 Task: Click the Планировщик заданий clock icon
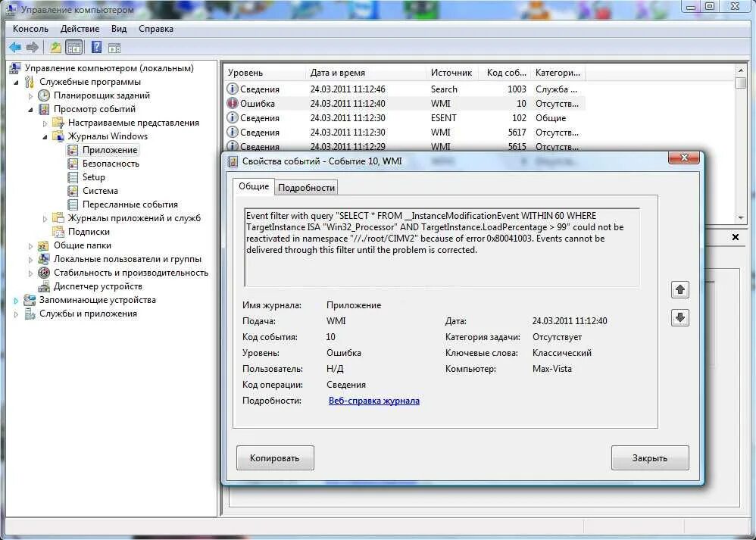44,95
